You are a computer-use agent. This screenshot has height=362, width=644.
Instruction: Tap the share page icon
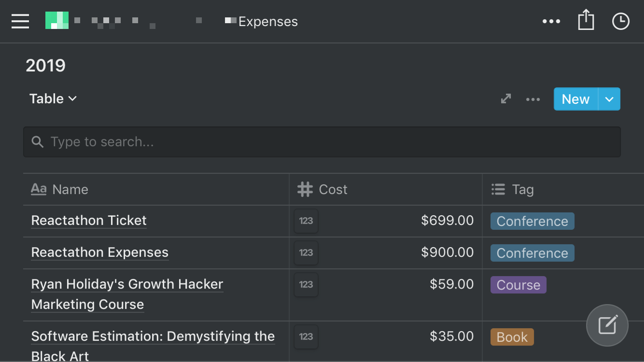pos(586,21)
